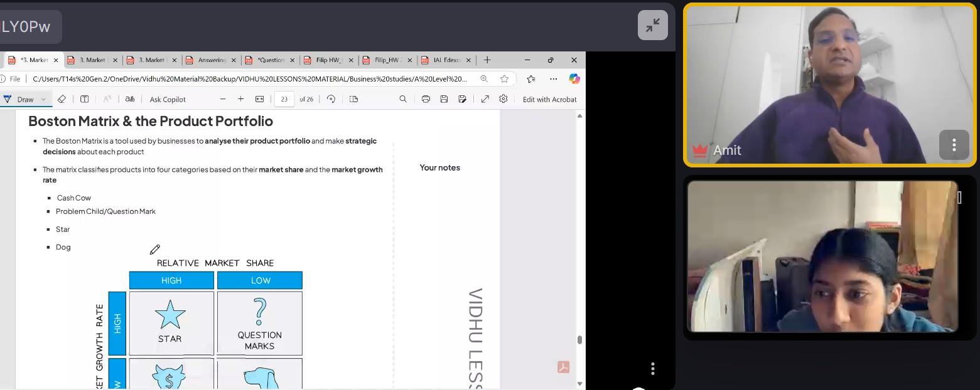Image resolution: width=980 pixels, height=390 pixels.
Task: Click the Add text box icon
Action: (x=84, y=99)
